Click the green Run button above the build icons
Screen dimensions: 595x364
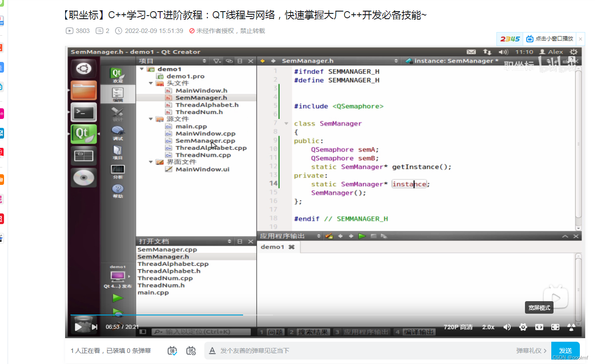pyautogui.click(x=118, y=298)
